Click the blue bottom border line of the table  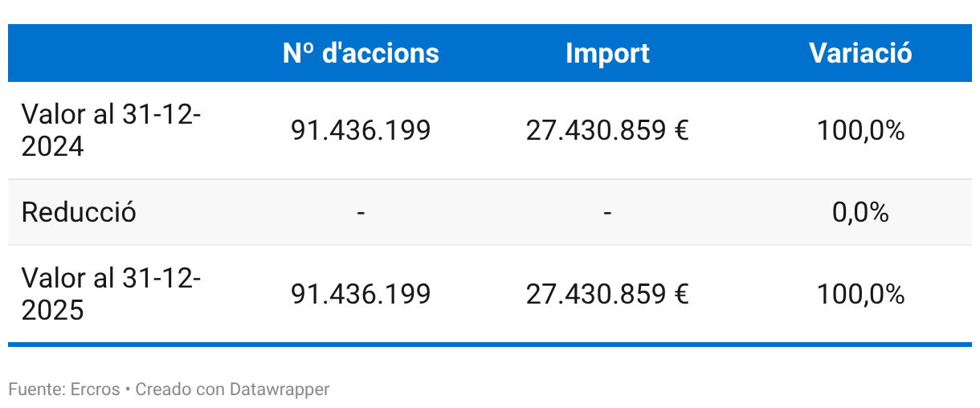tap(490, 345)
